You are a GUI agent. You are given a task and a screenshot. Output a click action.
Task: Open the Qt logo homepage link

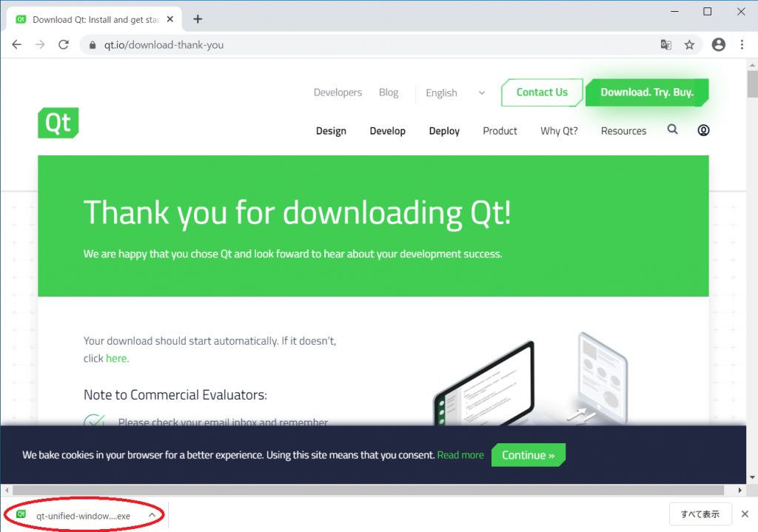(x=58, y=123)
